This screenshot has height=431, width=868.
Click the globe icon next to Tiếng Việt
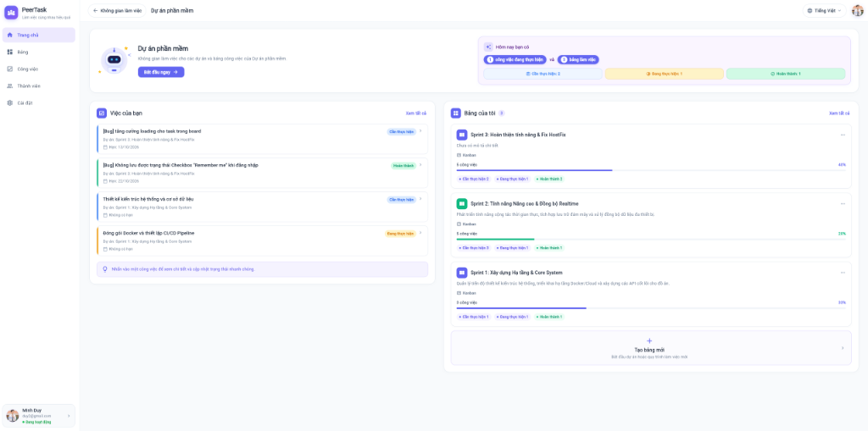pos(810,10)
